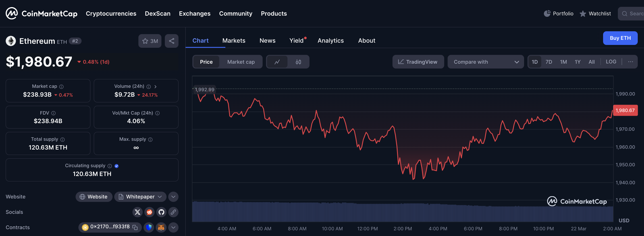Screen dimensions: 644x236
Task: Open the Portfolio pie icon
Action: pos(547,13)
